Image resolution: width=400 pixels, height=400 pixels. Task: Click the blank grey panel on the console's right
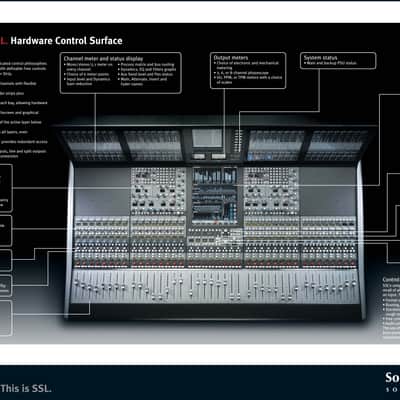[x=328, y=191]
